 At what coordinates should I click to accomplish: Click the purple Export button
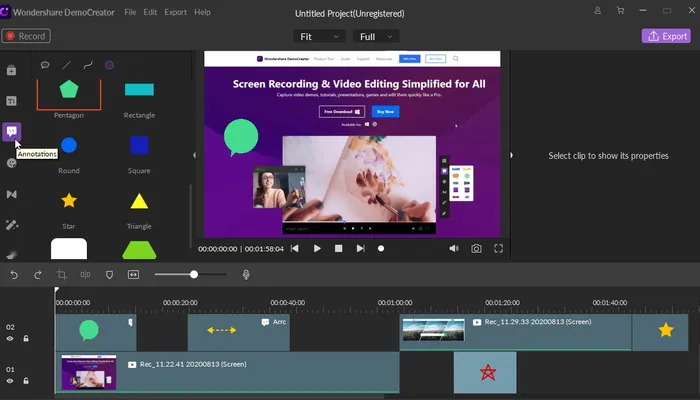tap(666, 36)
